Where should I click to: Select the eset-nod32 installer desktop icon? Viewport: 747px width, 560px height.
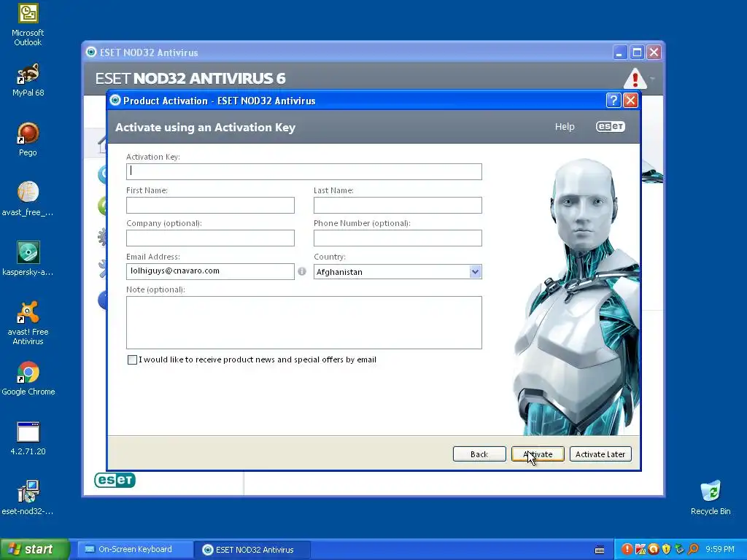28,498
